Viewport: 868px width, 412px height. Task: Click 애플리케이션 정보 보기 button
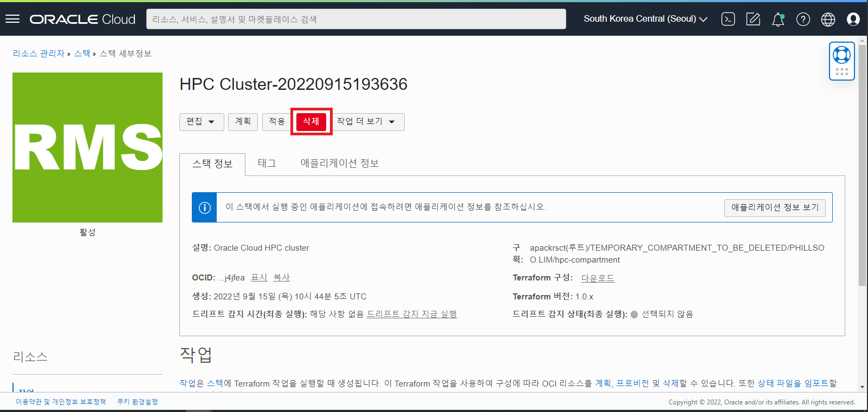pyautogui.click(x=775, y=207)
